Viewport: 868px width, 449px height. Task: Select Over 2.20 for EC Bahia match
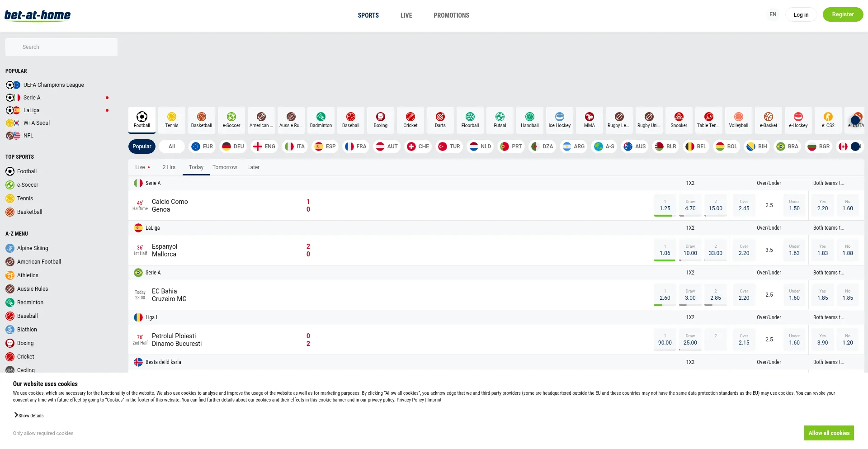pos(744,295)
